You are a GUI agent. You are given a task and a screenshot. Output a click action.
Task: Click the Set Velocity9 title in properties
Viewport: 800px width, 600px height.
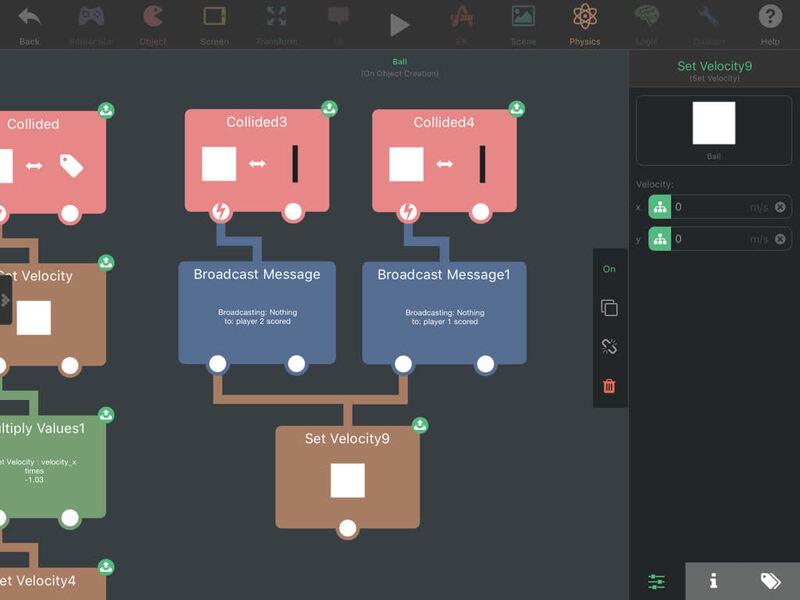pyautogui.click(x=714, y=66)
